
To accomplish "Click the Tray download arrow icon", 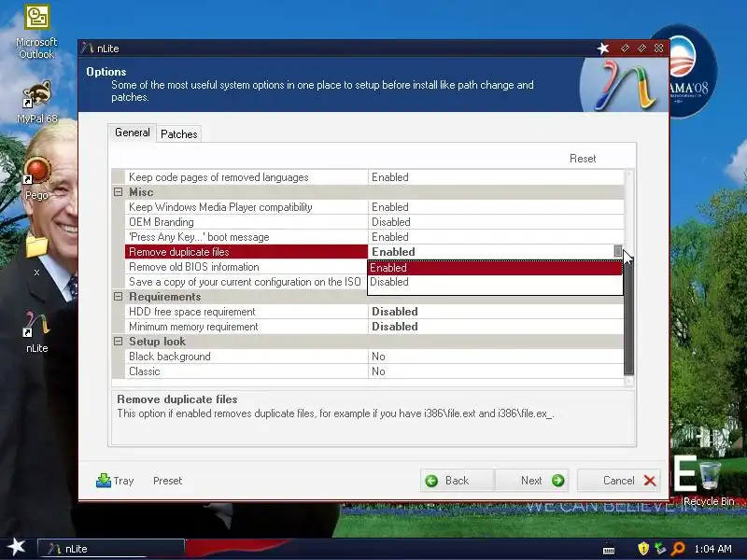I will (x=104, y=481).
